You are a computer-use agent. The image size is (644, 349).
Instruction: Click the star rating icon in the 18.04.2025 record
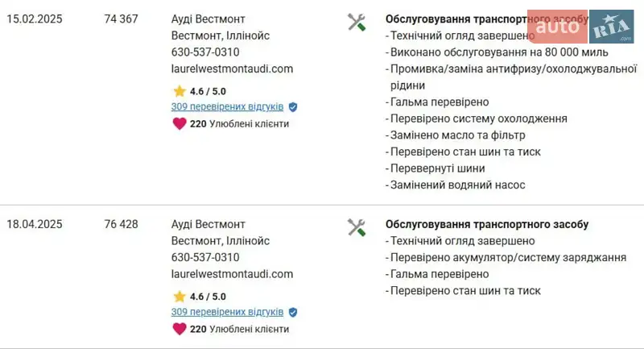click(x=179, y=296)
